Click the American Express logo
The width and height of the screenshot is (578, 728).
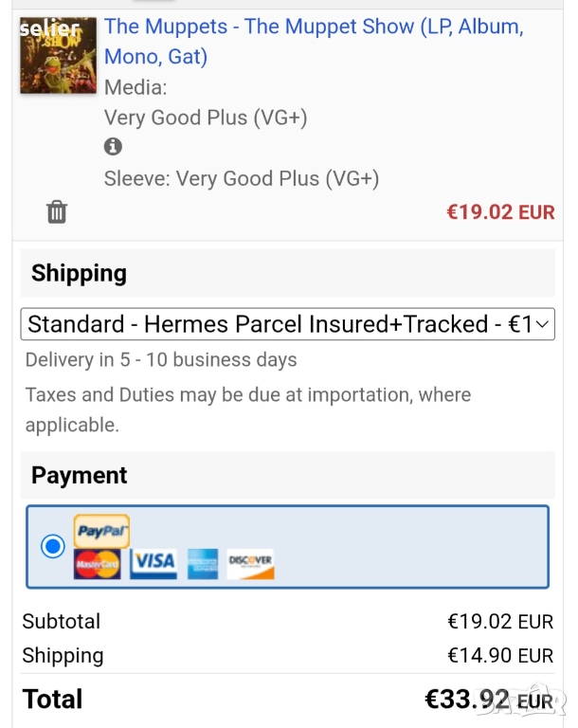pyautogui.click(x=202, y=564)
